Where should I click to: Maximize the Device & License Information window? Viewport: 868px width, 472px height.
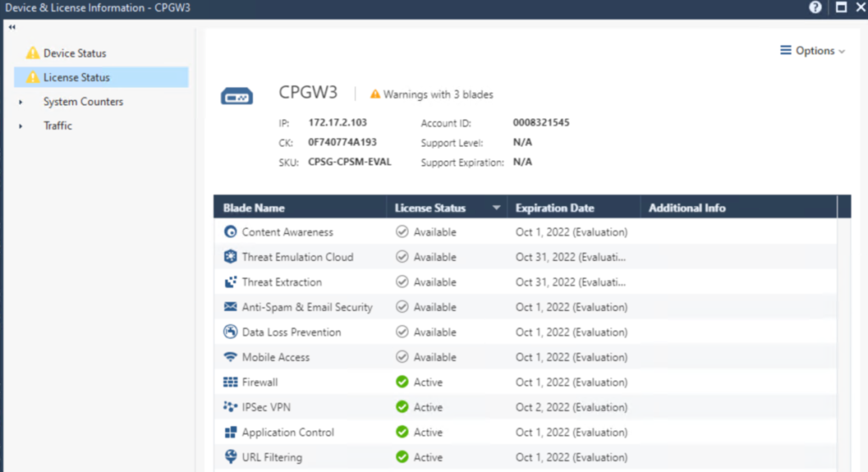tap(841, 7)
